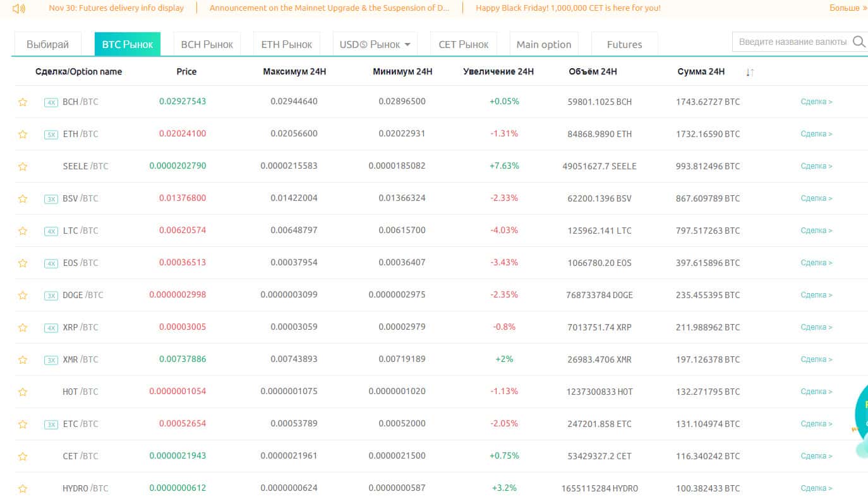Image resolution: width=868 pixels, height=499 pixels.
Task: Switch to ETH Рынок tab
Action: (x=287, y=44)
